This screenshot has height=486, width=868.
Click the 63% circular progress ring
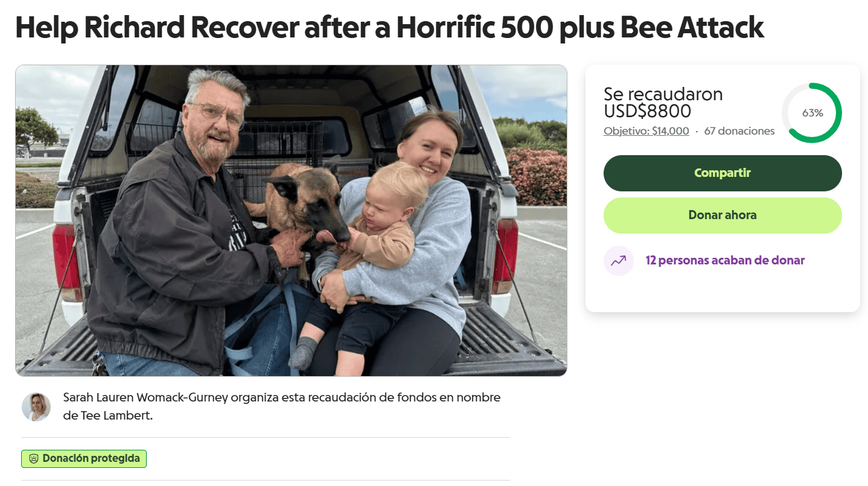tap(811, 113)
